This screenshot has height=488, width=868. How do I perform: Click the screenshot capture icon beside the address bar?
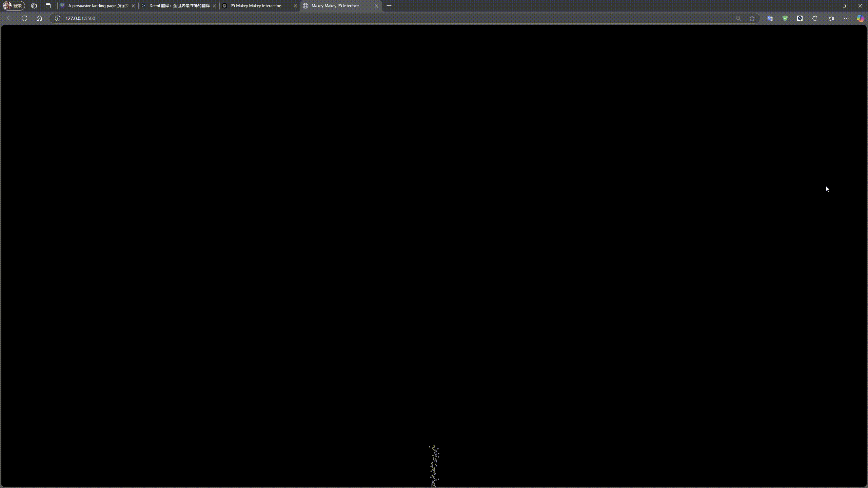click(x=770, y=18)
